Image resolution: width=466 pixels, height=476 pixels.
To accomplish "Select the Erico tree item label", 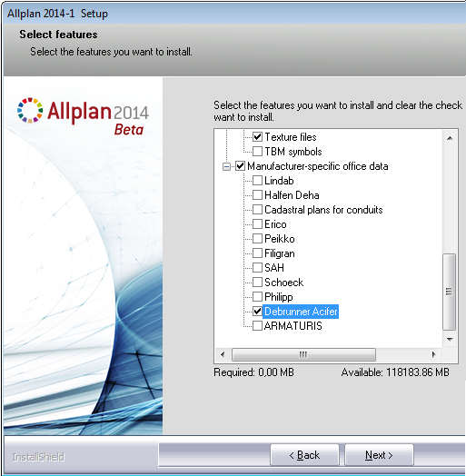I will 275,224.
